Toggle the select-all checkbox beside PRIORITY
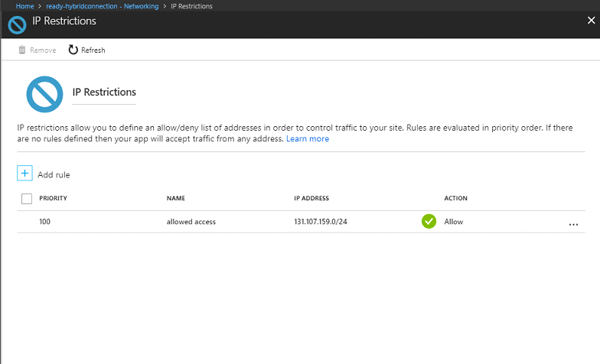The image size is (600, 364). point(27,199)
